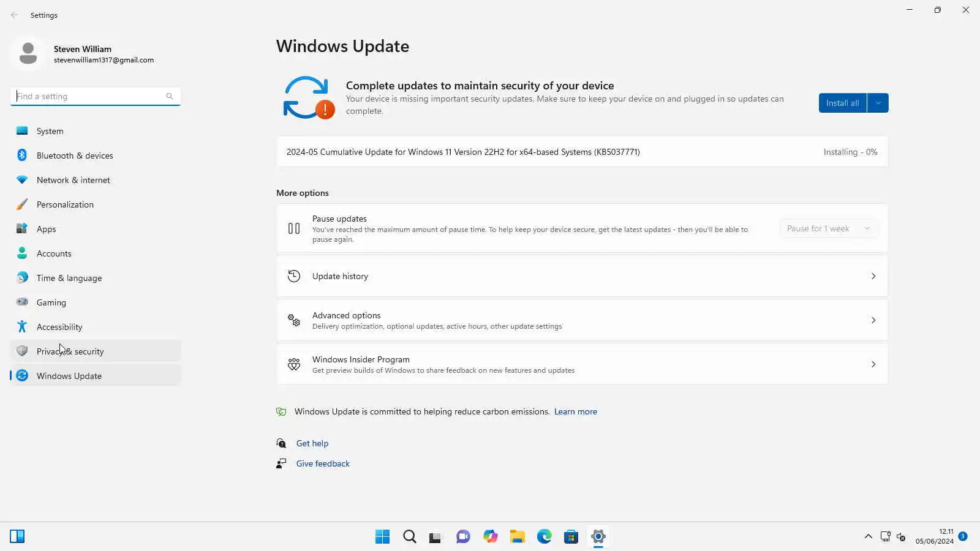Open the Get help link

click(x=312, y=443)
